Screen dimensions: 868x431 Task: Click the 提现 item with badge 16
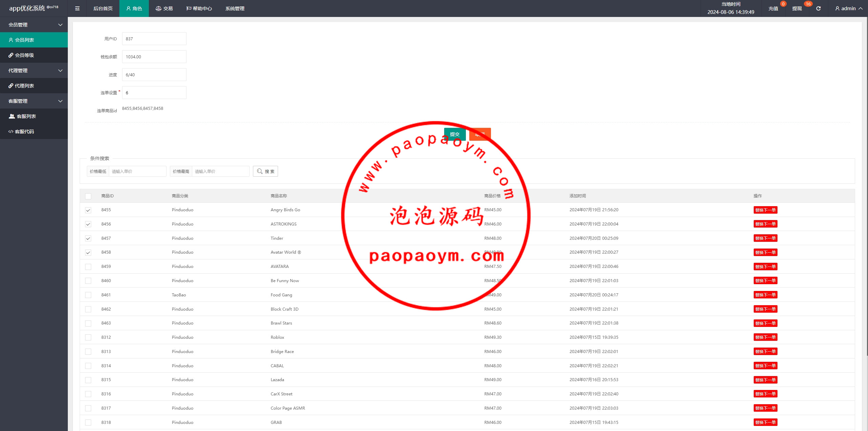point(797,8)
